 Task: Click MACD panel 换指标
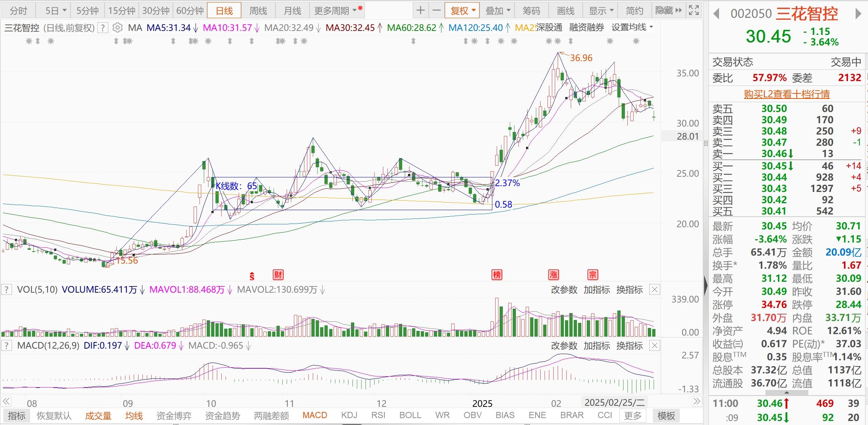coord(630,345)
